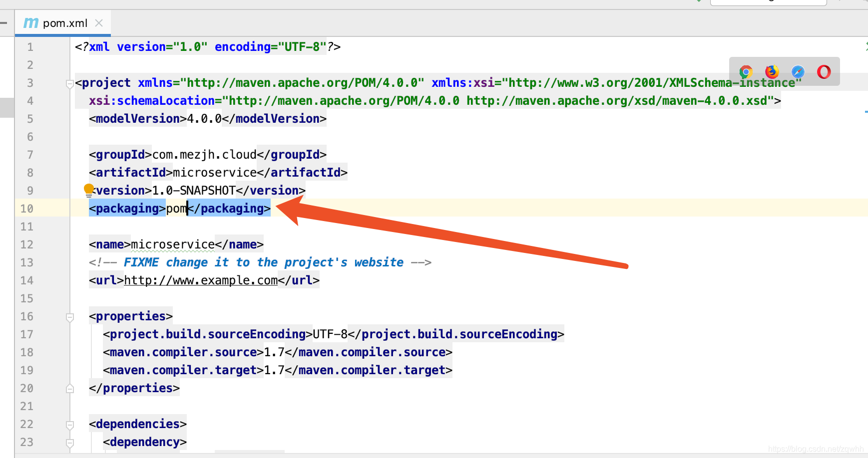The image size is (868, 458).
Task: Close the pom.xml editor tab
Action: tap(99, 23)
